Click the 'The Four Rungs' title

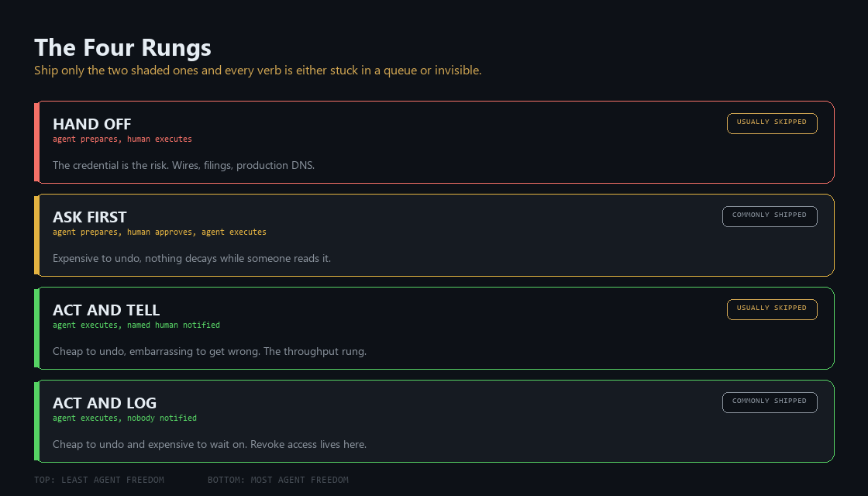(123, 47)
